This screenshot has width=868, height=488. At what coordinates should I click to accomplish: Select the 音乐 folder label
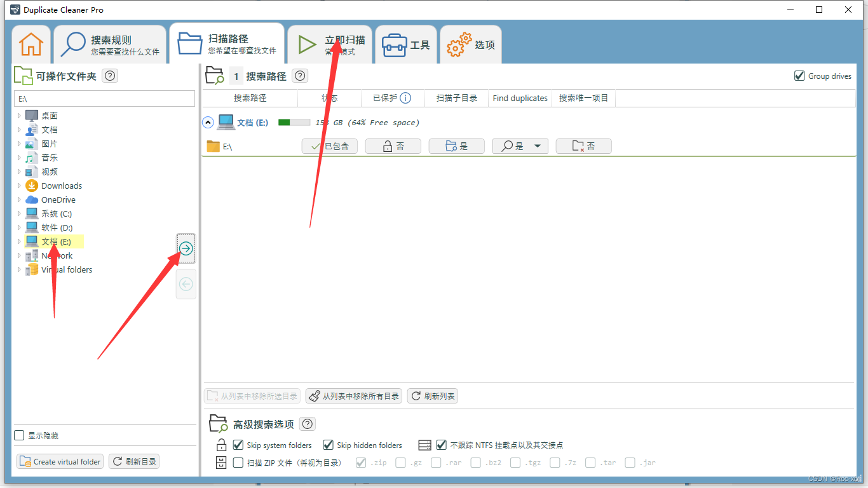tap(50, 158)
